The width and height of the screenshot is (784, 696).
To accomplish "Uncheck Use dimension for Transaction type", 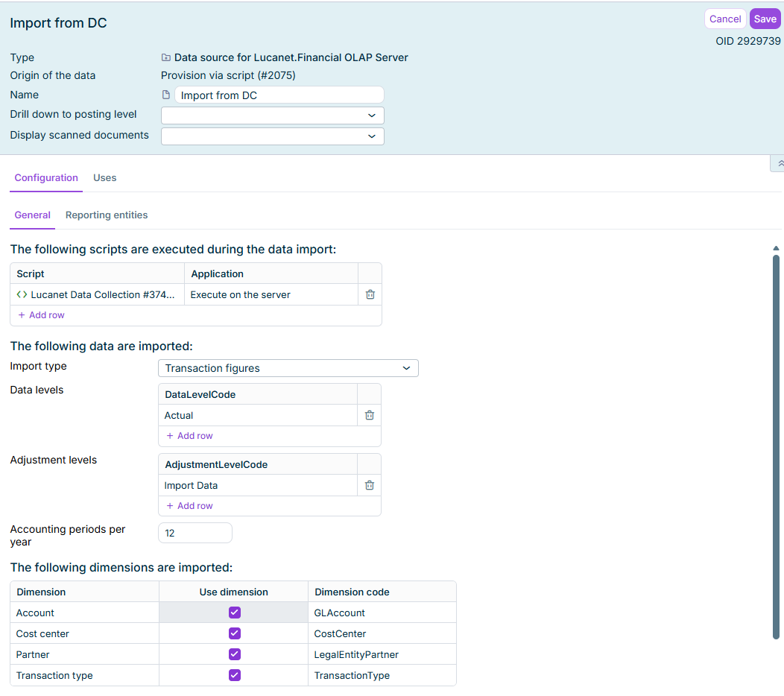I will click(x=235, y=675).
